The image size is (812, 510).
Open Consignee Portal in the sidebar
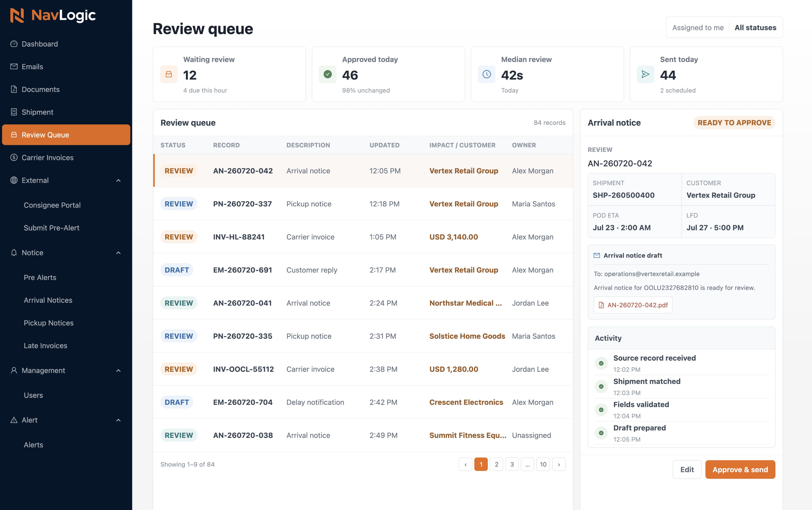coord(52,205)
